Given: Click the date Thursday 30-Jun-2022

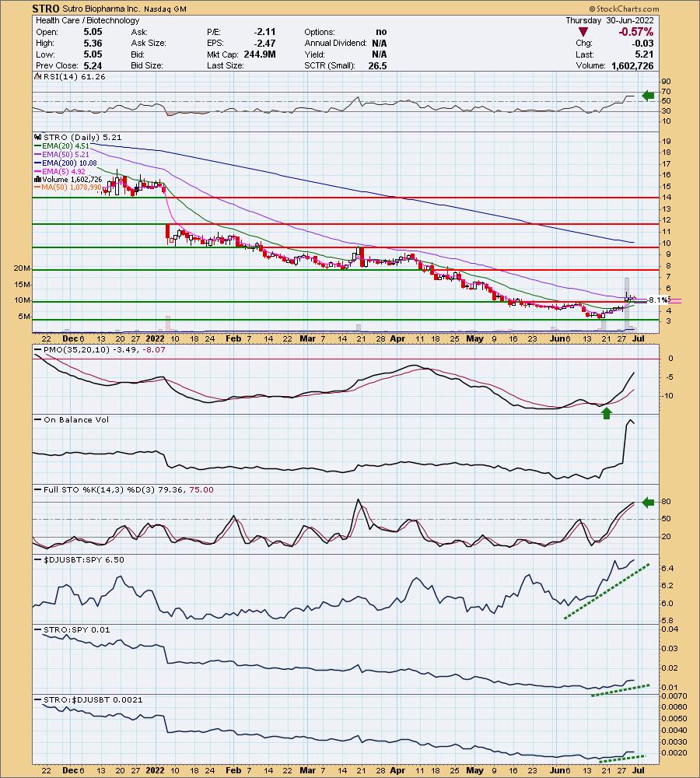Looking at the screenshot, I should pos(610,20).
